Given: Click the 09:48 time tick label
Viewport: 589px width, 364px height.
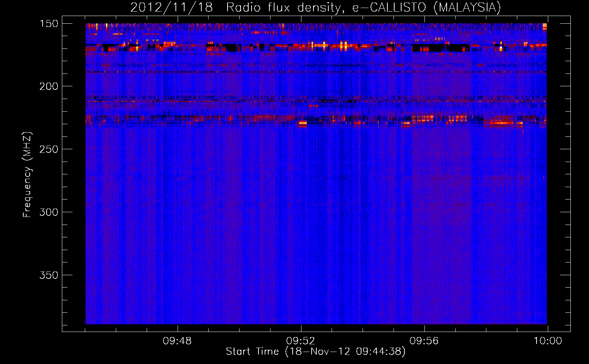Looking at the screenshot, I should tap(177, 341).
